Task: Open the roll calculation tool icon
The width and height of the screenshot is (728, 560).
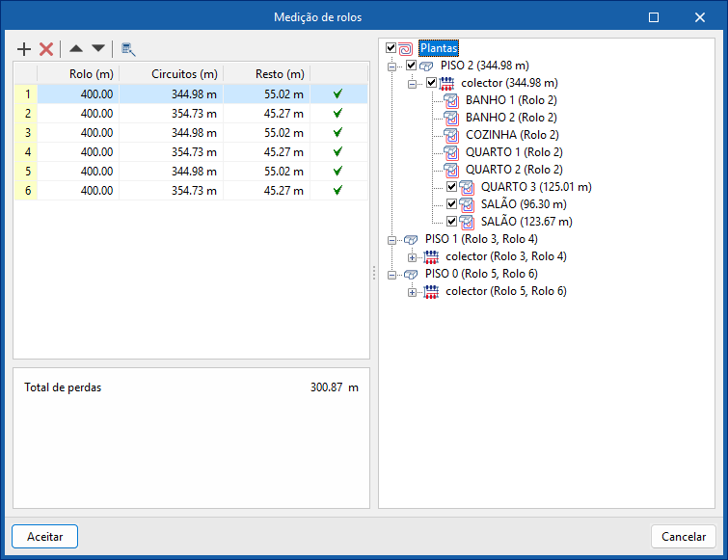Action: [128, 49]
